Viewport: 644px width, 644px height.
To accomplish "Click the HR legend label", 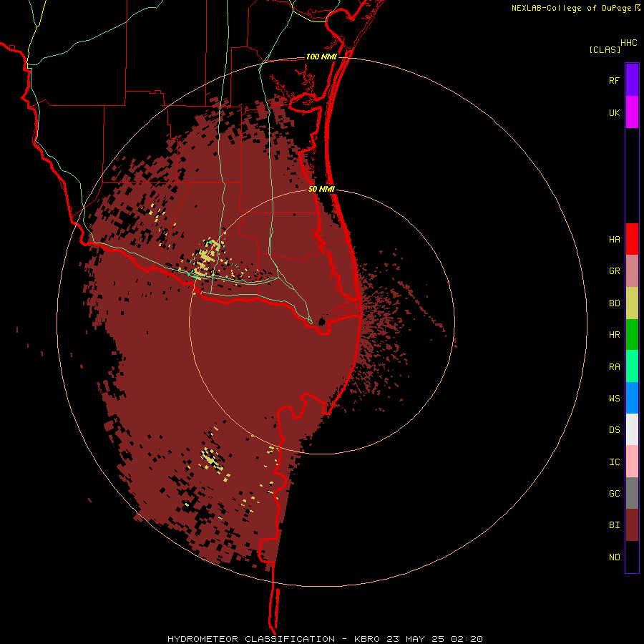I will pyautogui.click(x=614, y=335).
